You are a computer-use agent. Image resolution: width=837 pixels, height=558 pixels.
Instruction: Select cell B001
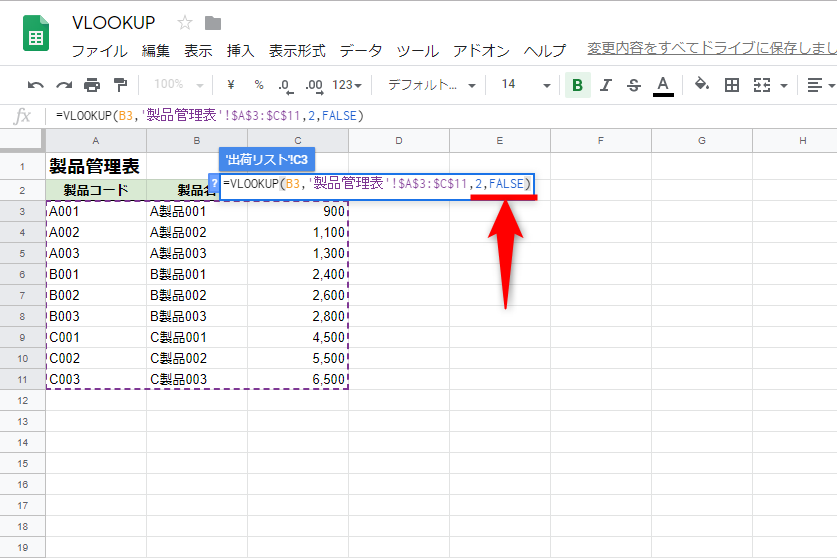(96, 274)
